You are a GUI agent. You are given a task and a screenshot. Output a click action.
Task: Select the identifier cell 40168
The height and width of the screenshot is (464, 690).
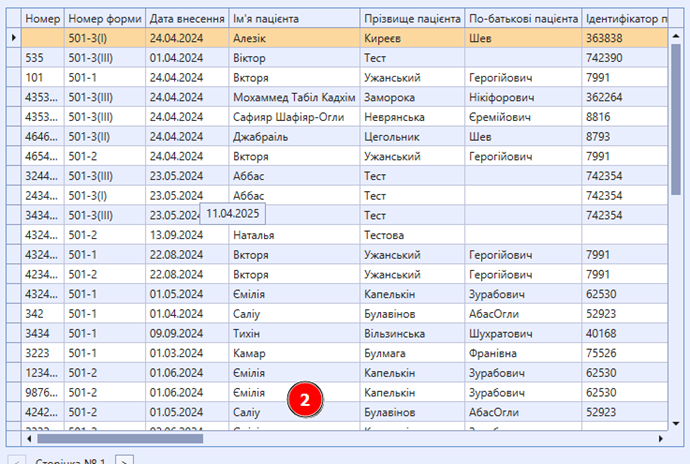[625, 334]
